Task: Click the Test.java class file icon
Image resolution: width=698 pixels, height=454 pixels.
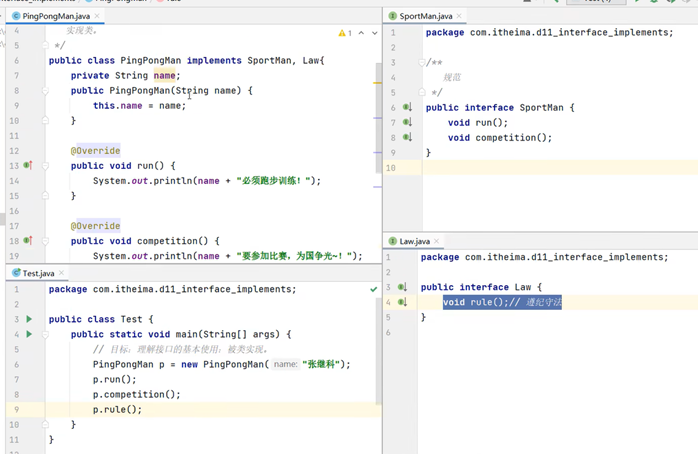Action: [x=16, y=273]
